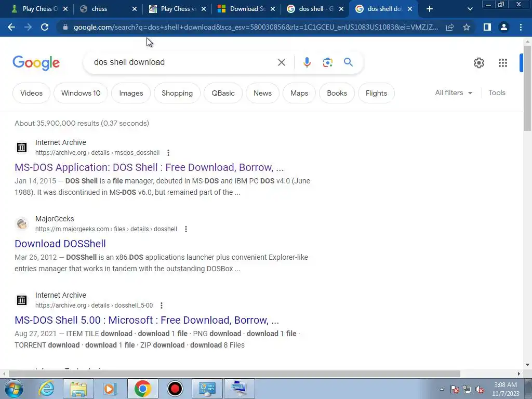
Task: Click the address bar URL
Action: [255, 27]
